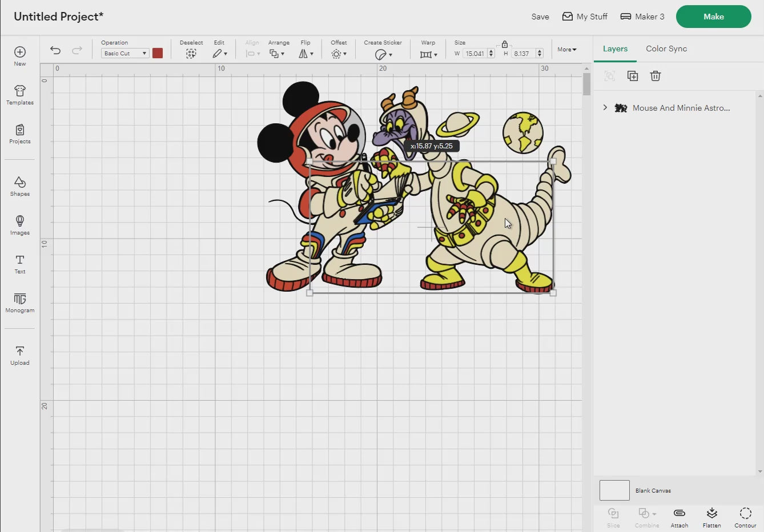
Task: Open the Flip dropdown
Action: pyautogui.click(x=306, y=54)
